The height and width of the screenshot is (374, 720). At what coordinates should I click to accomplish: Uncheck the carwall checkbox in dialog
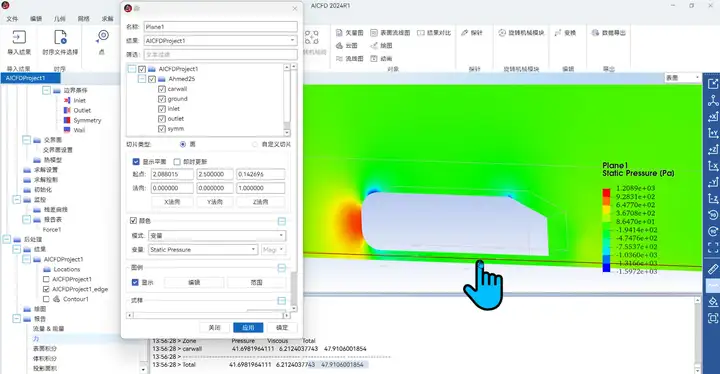pos(162,89)
